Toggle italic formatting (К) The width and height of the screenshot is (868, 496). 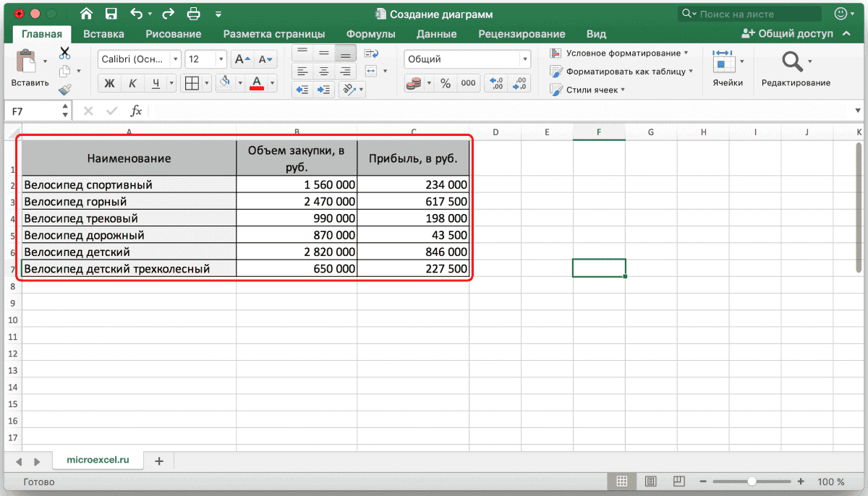[x=132, y=83]
